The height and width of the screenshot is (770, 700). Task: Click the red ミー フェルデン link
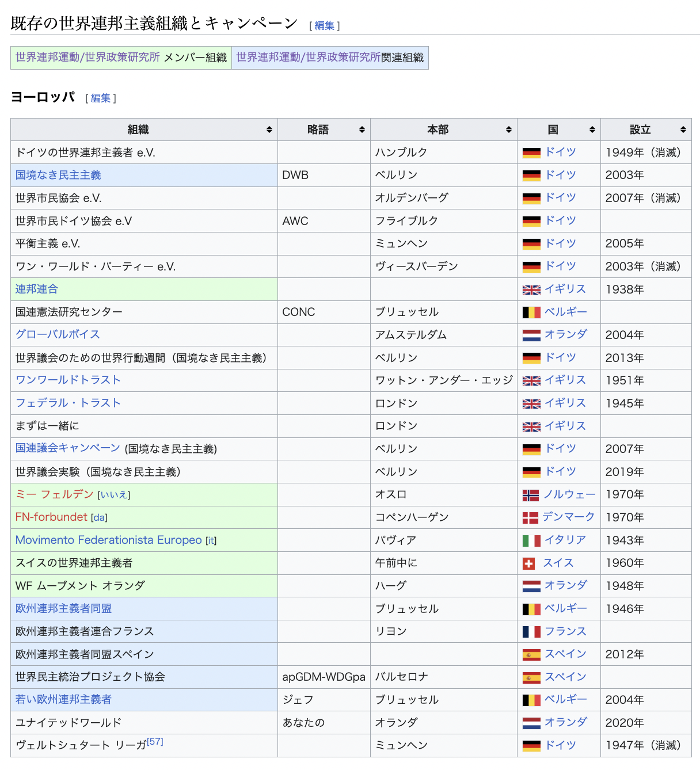(x=54, y=494)
